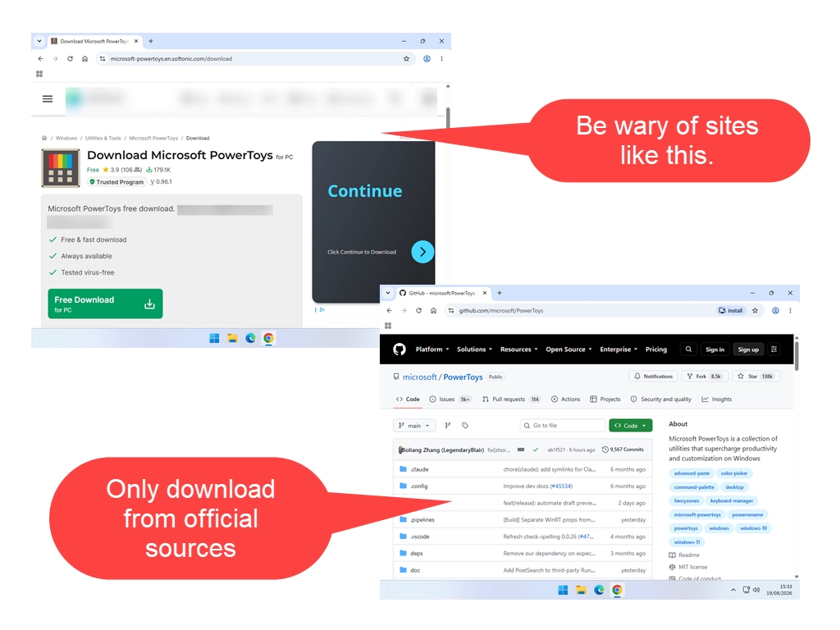Fork the PowerToys repository
Image resolution: width=840 pixels, height=630 pixels.
[x=704, y=377]
